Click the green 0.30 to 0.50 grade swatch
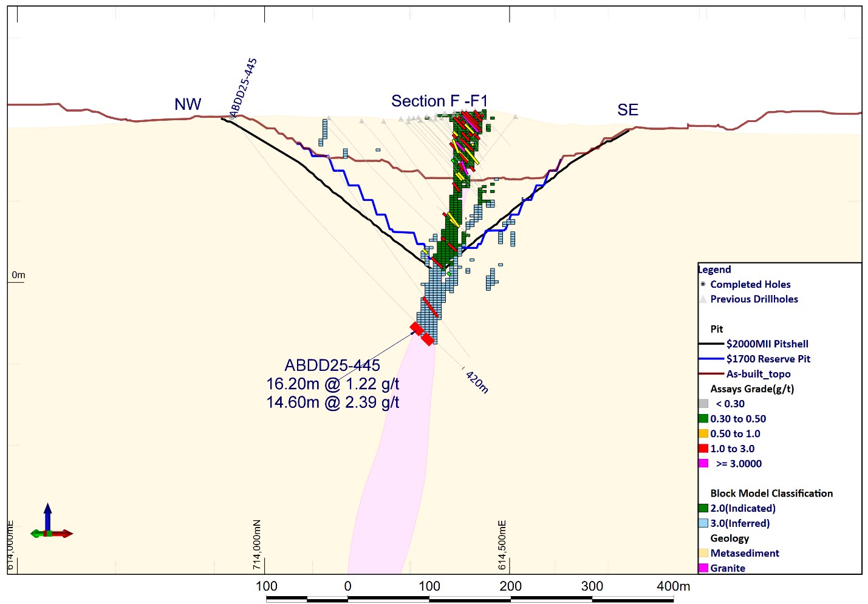This screenshot has height=604, width=868. (703, 419)
